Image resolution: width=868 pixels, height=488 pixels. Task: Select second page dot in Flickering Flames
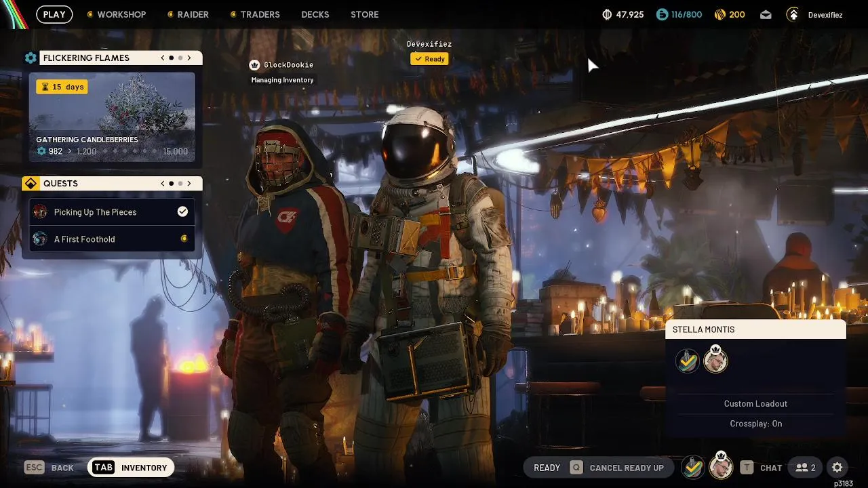pos(180,58)
